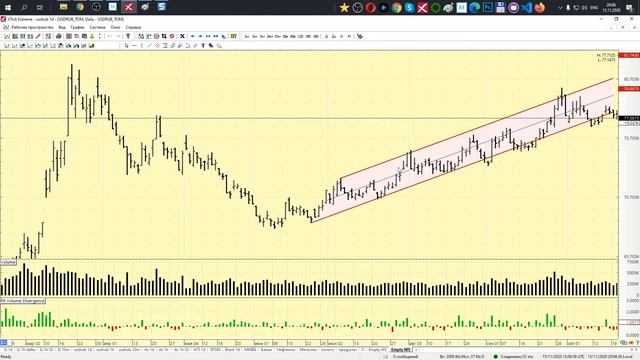
Task: Click the dark blue X icon in the toolbar
Action: tap(182, 36)
